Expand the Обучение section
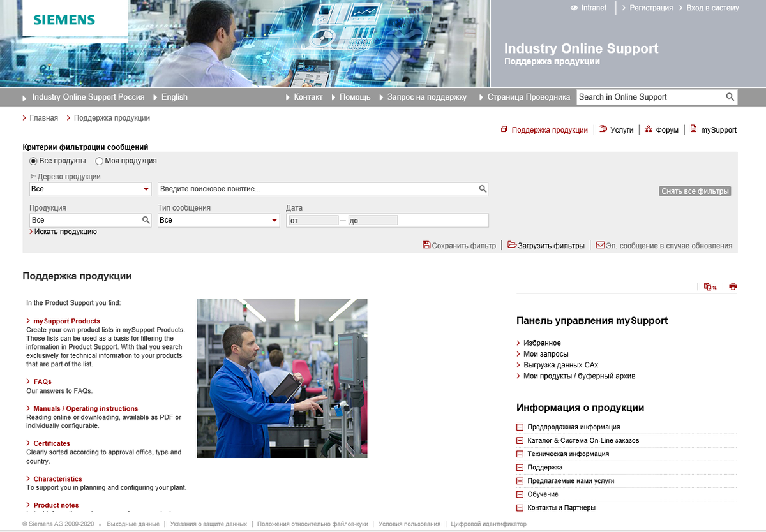The height and width of the screenshot is (532, 766). pos(520,494)
